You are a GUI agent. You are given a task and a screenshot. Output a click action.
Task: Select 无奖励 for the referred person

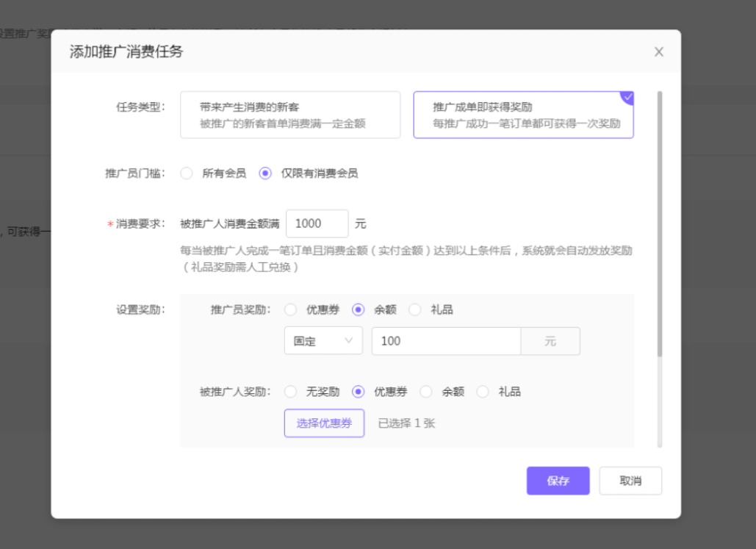click(291, 392)
